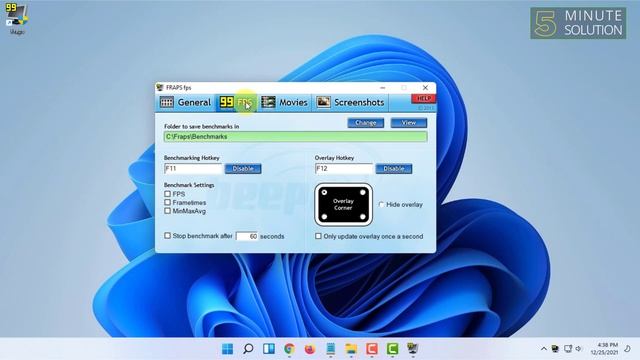Click the Benchmarking Hotkey F11 field
Screen dimensions: 640x360
[193, 169]
